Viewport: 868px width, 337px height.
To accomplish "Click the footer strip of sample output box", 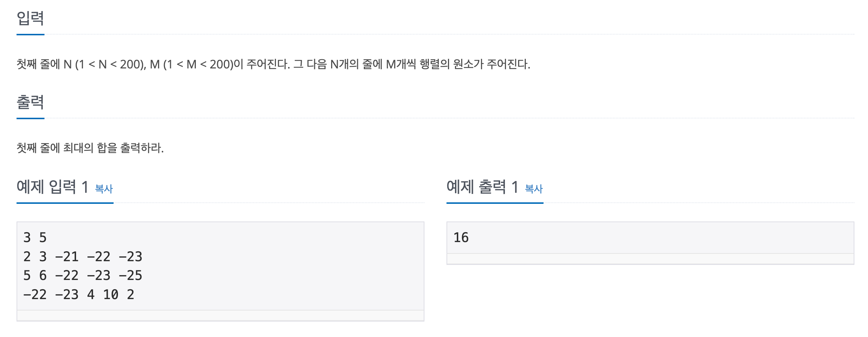I will pos(650,259).
